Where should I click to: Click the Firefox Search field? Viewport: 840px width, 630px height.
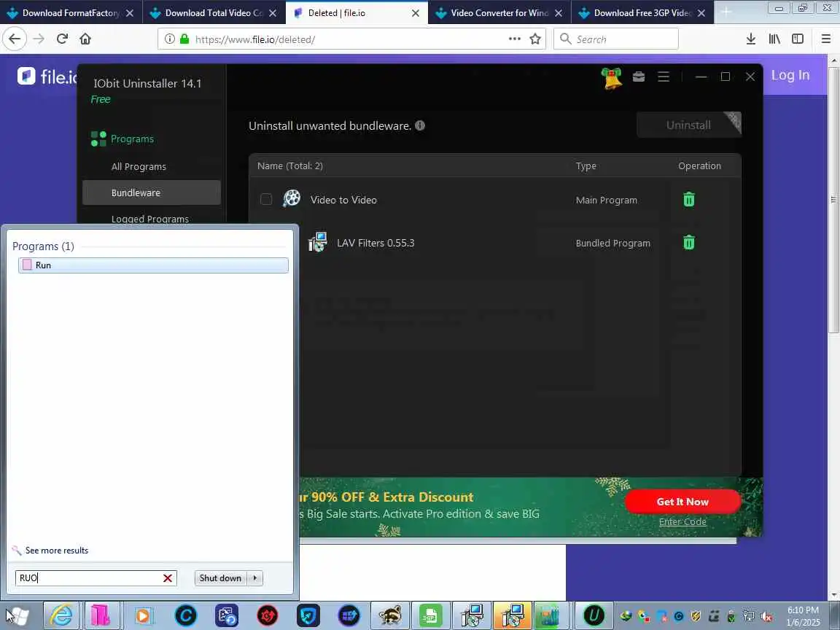coord(615,39)
